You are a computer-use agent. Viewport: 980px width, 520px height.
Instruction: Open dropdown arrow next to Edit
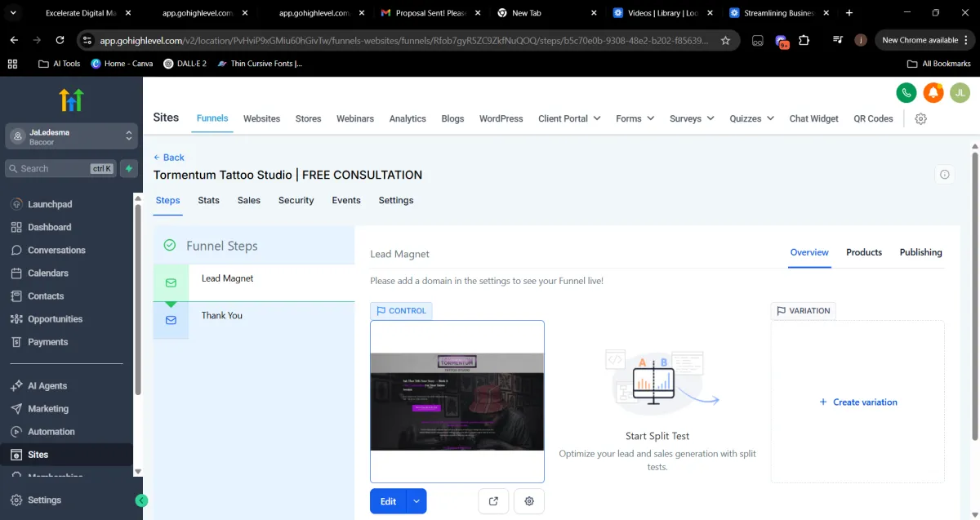[416, 501]
